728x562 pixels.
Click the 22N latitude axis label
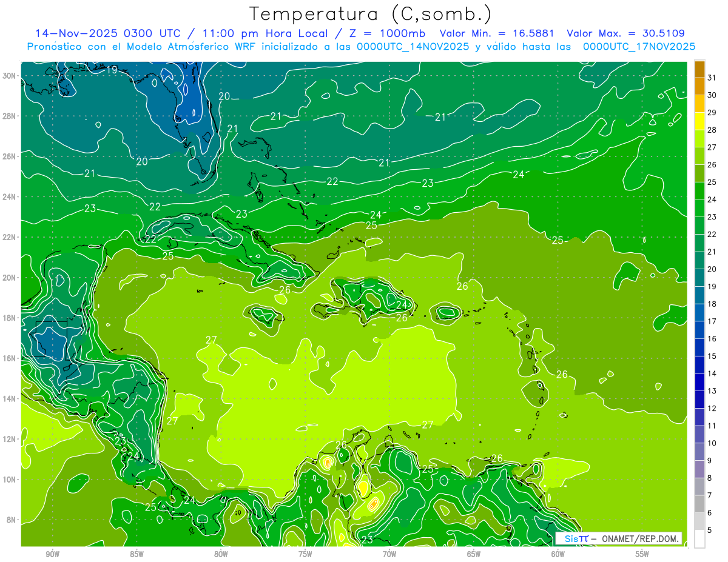10,237
